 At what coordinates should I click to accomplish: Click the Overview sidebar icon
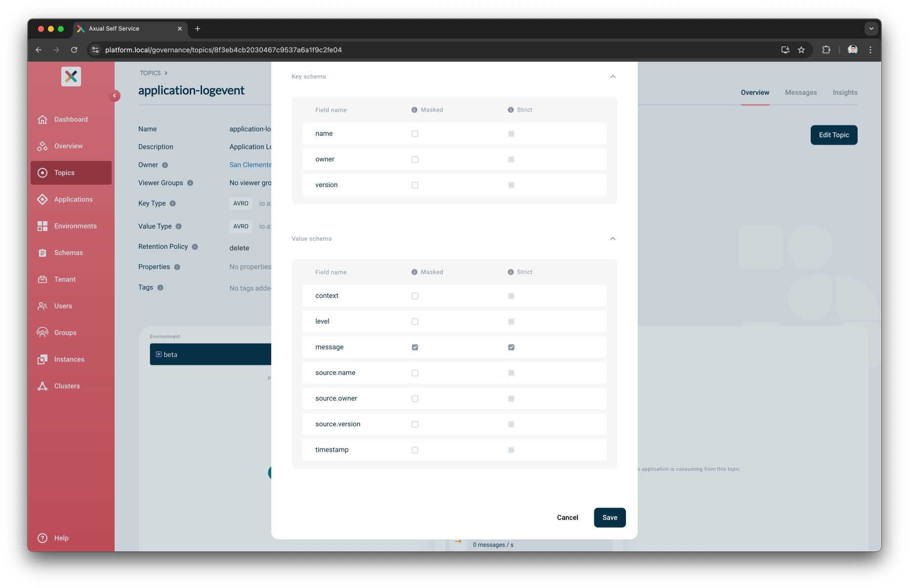point(42,146)
